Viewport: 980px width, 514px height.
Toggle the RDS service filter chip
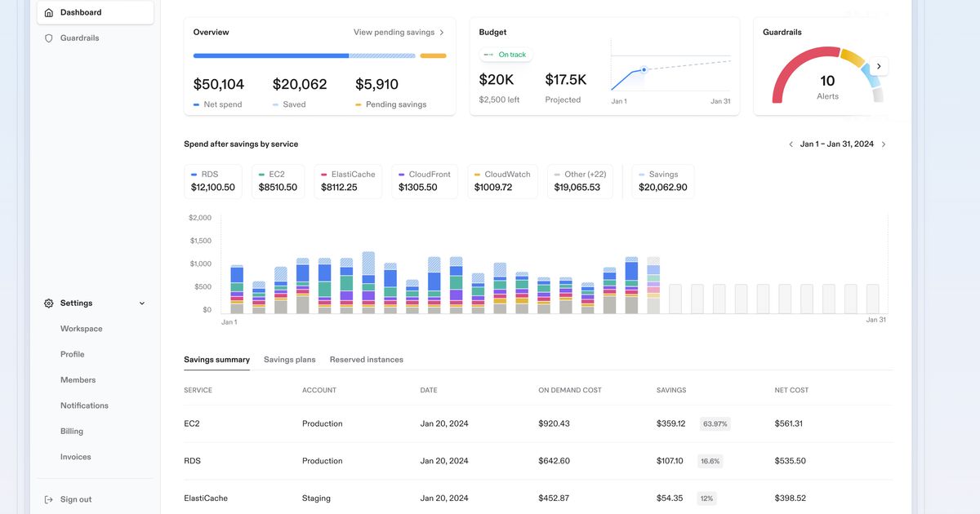coord(213,181)
